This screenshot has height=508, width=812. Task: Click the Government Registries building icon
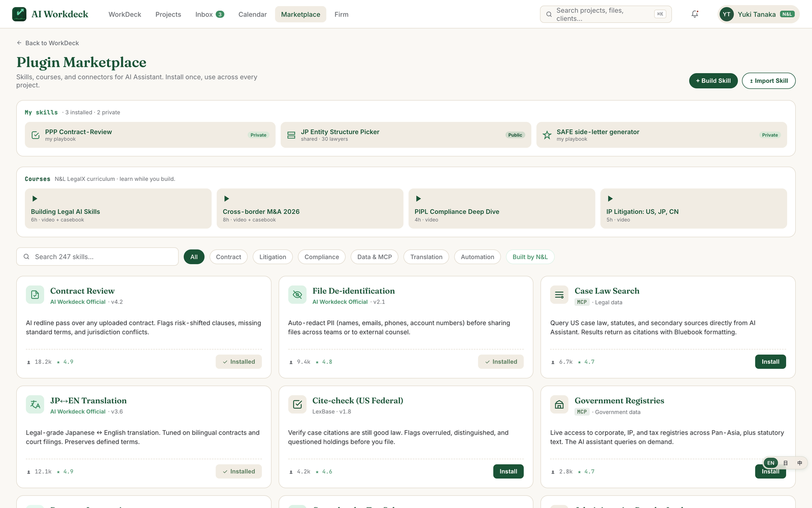(559, 404)
